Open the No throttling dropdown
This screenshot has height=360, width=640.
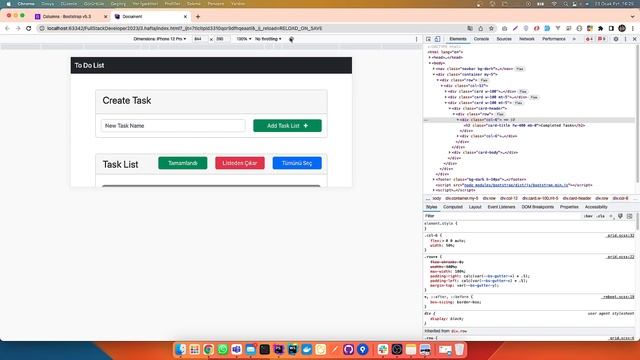tap(268, 39)
